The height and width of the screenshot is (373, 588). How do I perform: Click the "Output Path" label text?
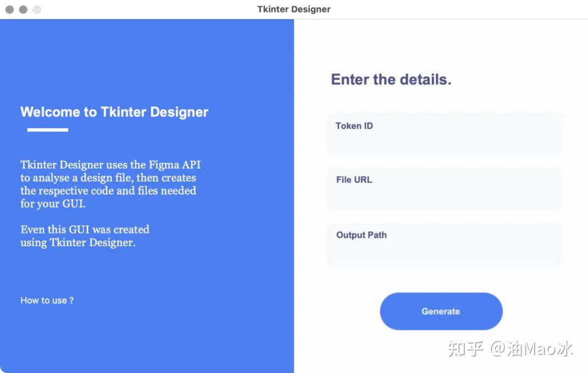tap(361, 235)
